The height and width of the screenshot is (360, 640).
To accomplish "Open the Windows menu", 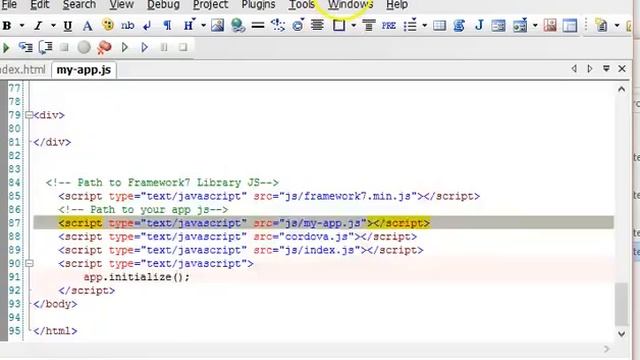I will 350,5.
